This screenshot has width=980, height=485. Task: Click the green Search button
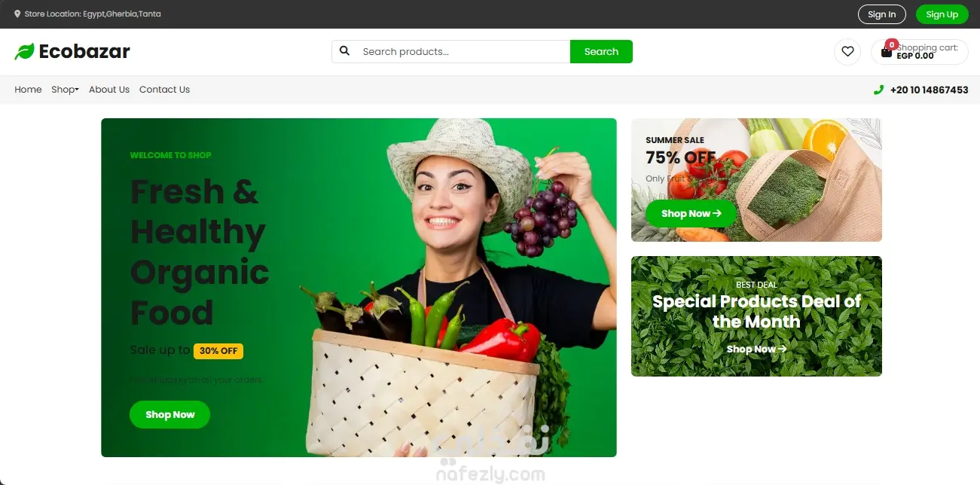(601, 51)
